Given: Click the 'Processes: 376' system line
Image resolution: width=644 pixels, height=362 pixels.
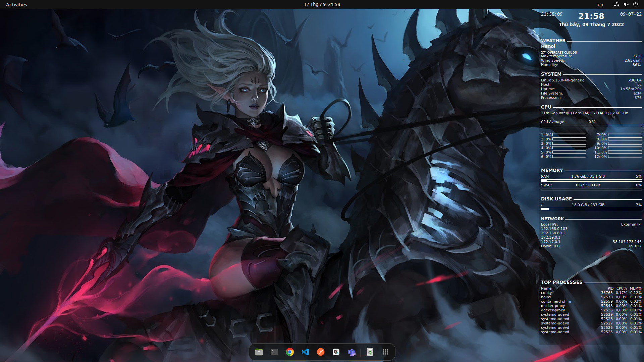Looking at the screenshot, I should pos(591,98).
